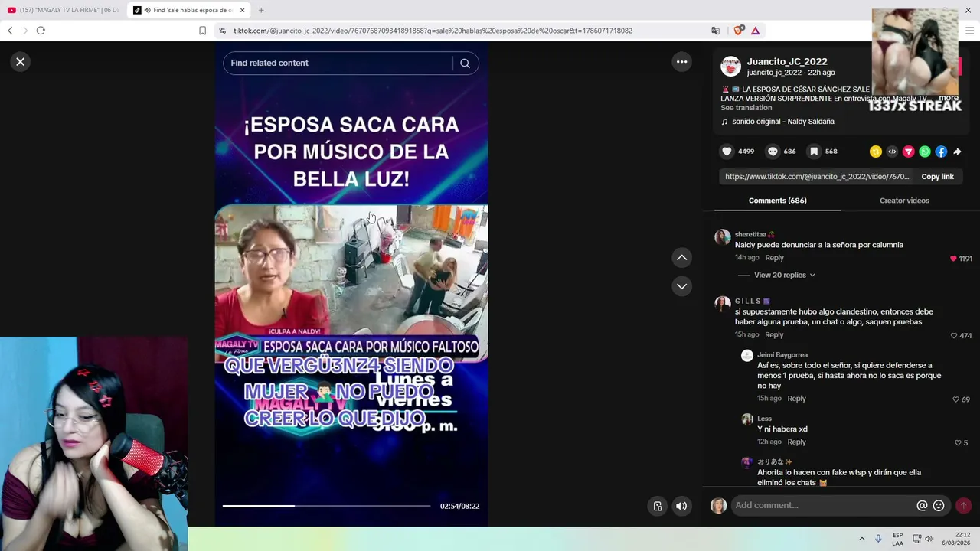980x551 pixels.
Task: Mute the video volume speaker
Action: pos(681,506)
